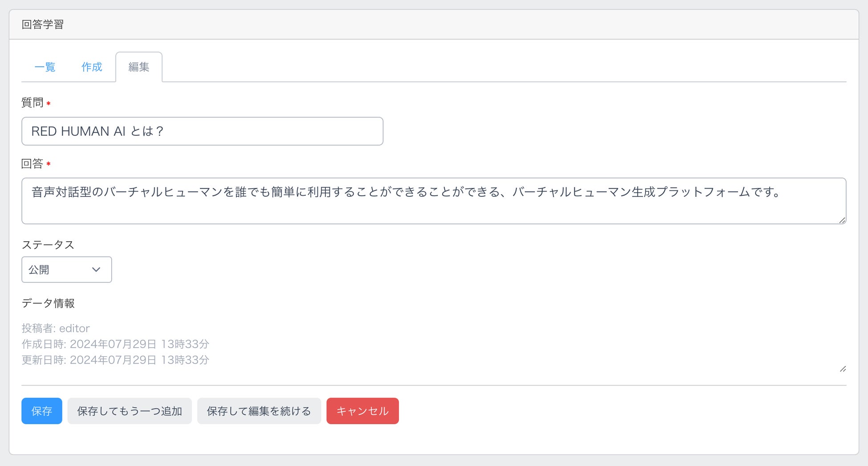Open the 作成 tab
The image size is (868, 466).
click(x=92, y=67)
